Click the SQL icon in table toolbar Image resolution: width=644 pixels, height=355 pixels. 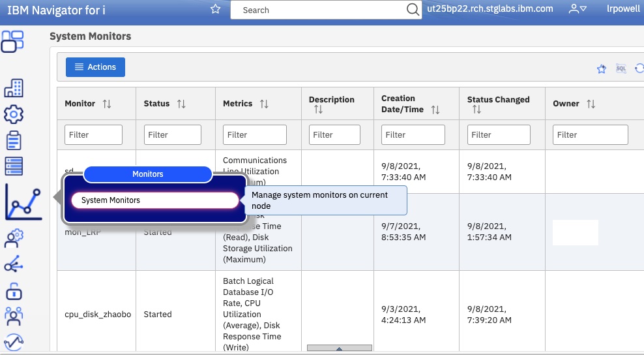pos(621,69)
